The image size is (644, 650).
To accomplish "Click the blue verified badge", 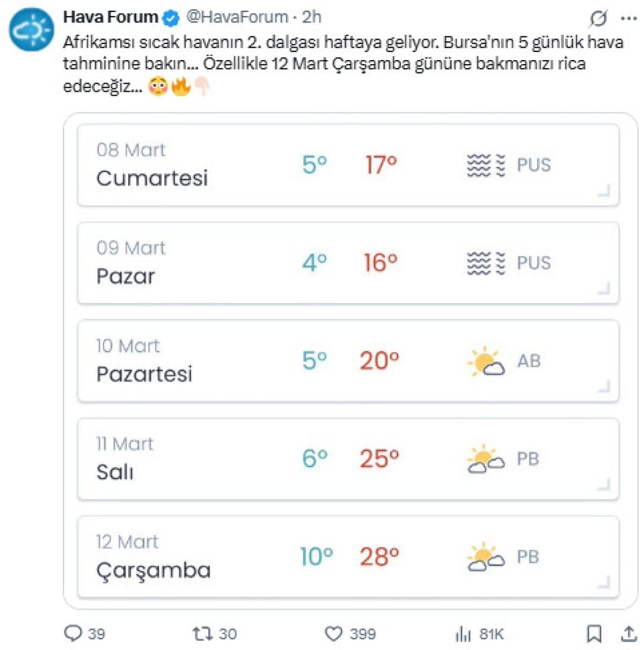I will (171, 18).
